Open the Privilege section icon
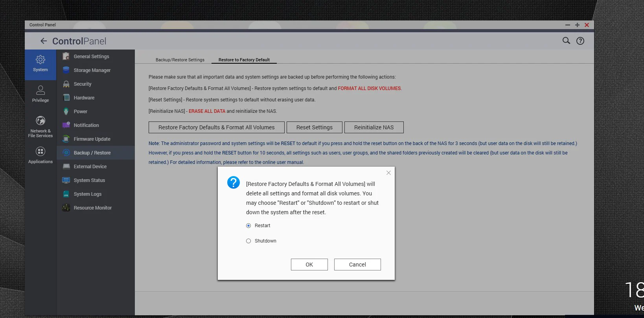The height and width of the screenshot is (318, 644). coord(40,90)
